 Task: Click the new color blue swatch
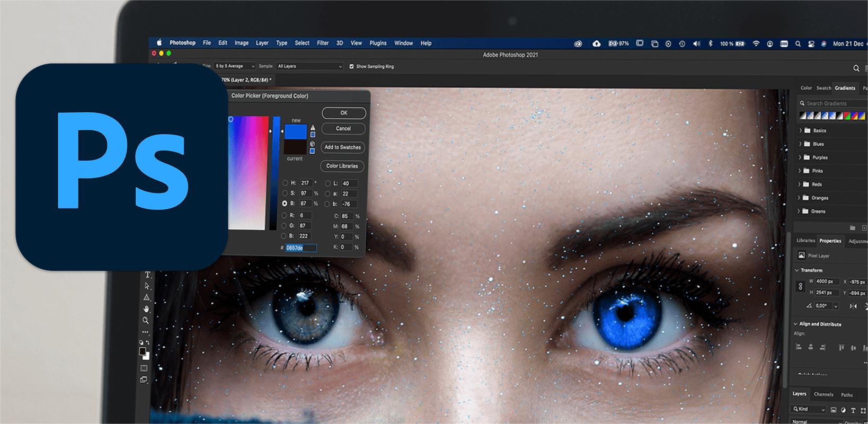(296, 131)
